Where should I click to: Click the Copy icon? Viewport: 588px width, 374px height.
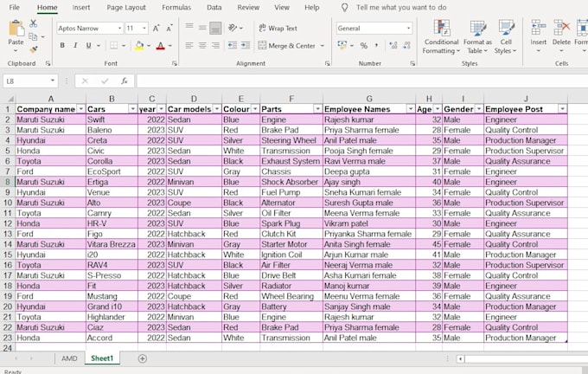tap(33, 36)
